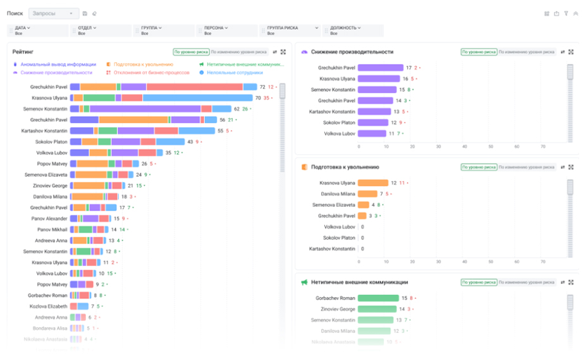The width and height of the screenshot is (588, 364).
Task: Grab the drag handle of the ДАТА filter
Action: point(11,31)
